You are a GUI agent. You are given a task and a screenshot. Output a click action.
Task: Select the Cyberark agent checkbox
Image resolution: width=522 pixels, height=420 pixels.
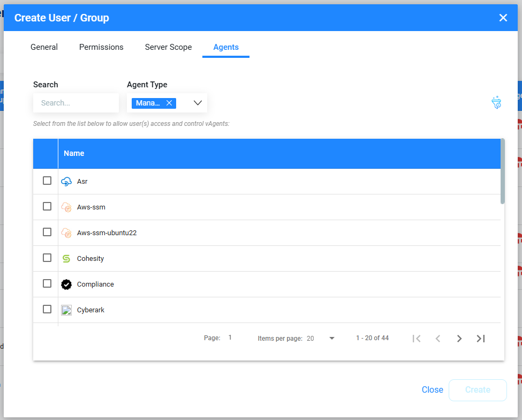pyautogui.click(x=47, y=310)
